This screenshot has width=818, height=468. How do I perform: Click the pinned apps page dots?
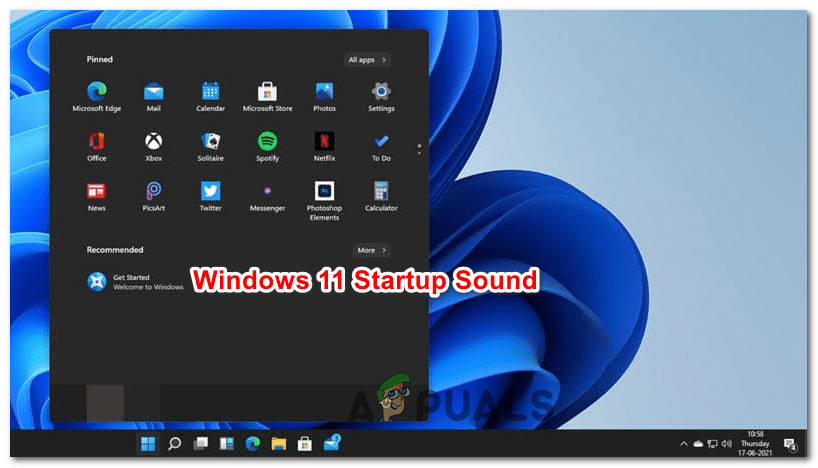click(419, 149)
